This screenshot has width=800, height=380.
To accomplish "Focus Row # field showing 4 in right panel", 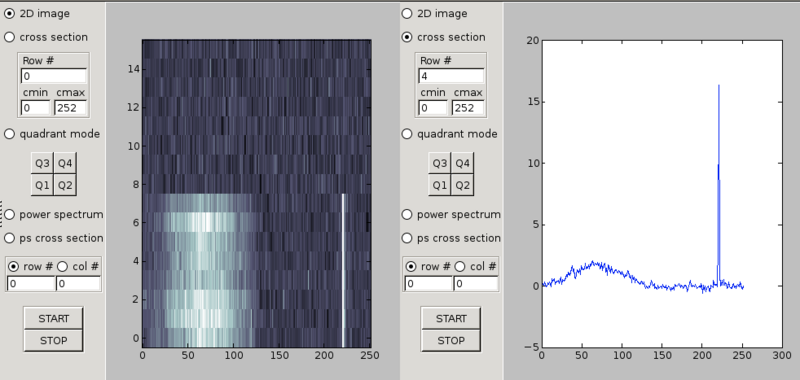I will click(x=451, y=77).
